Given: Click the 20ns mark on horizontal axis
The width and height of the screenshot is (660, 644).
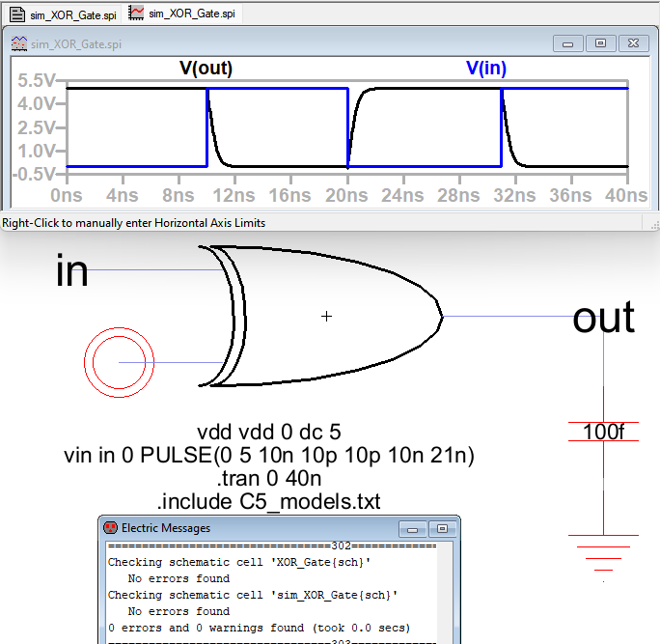Looking at the screenshot, I should click(347, 195).
